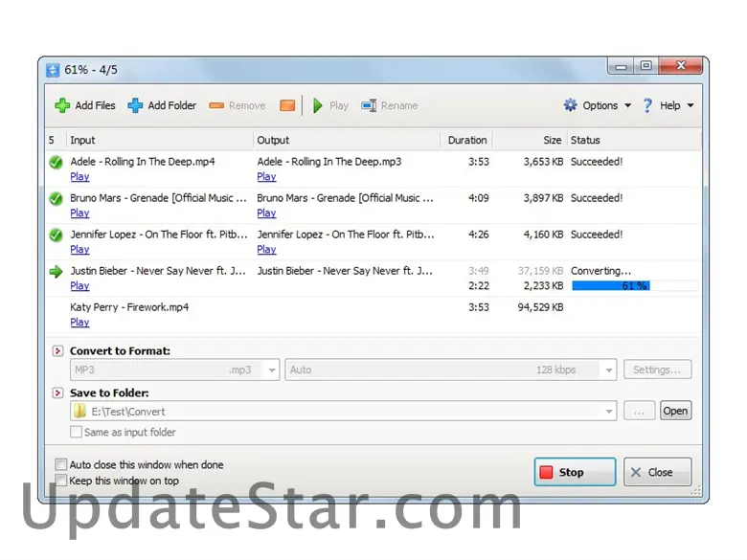
Task: Click the 3,897 KB size value
Action: pos(543,198)
